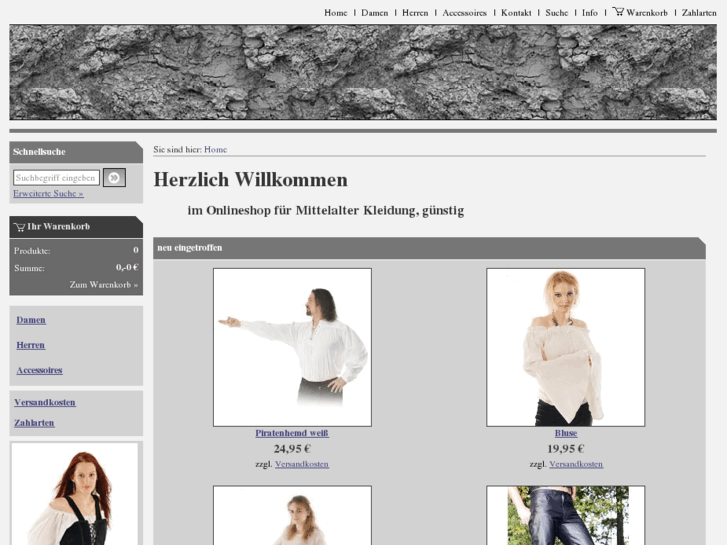Click the cart icon beside Ihr Warenkorb
This screenshot has height=545, width=727.
pos(19,227)
